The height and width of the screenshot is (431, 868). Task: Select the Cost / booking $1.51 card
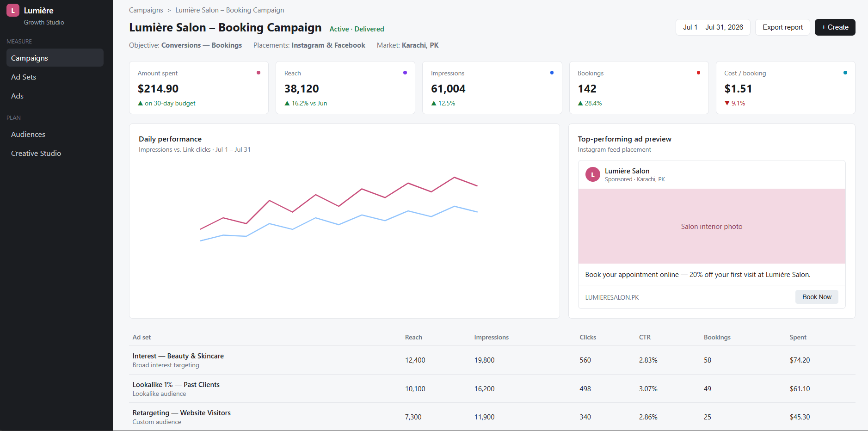(x=786, y=87)
